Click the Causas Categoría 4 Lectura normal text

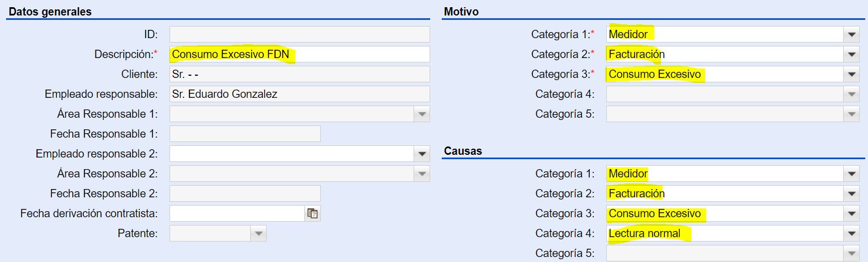coord(644,233)
